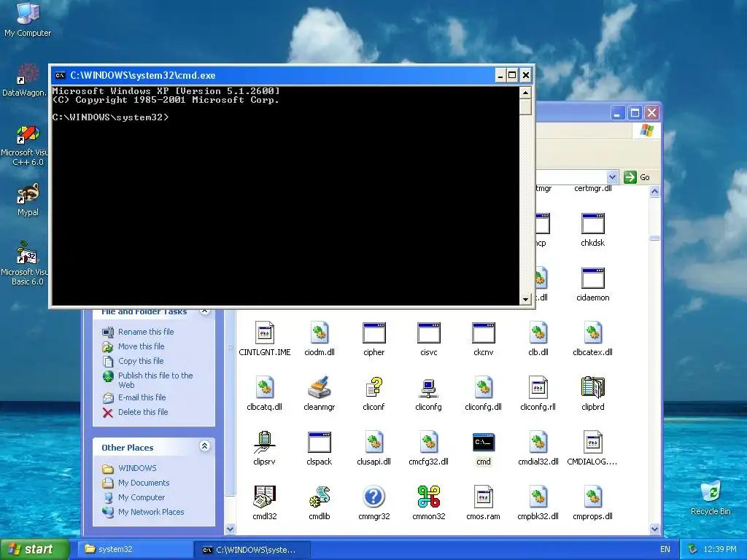This screenshot has height=560, width=747.
Task: Select the DataWagon desktop shortcut
Action: click(28, 74)
